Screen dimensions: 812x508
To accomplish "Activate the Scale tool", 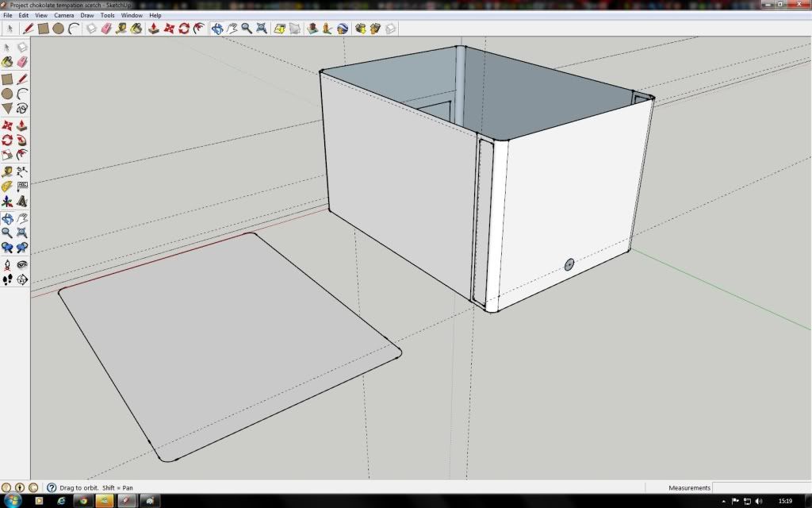I will [x=7, y=155].
